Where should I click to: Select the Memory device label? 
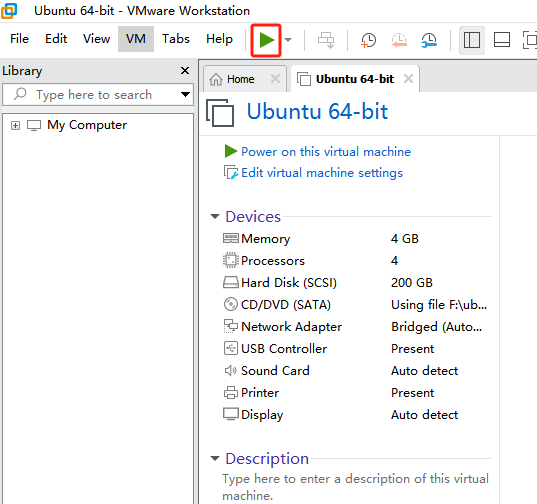265,239
